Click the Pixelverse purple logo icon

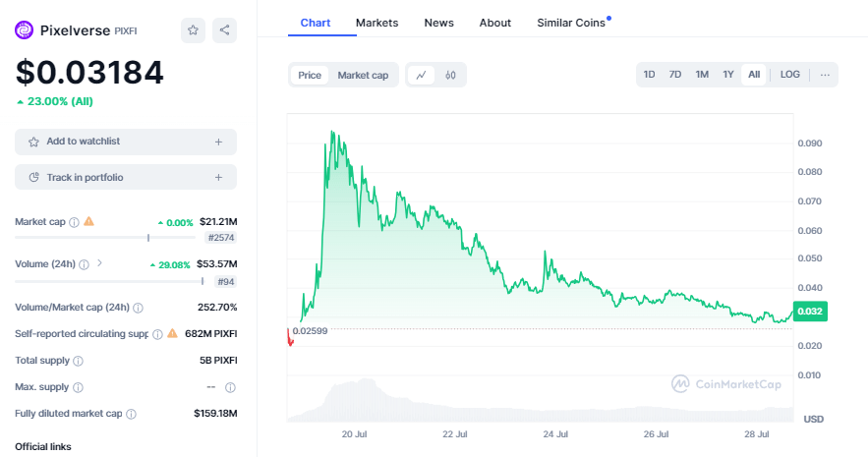[24, 30]
